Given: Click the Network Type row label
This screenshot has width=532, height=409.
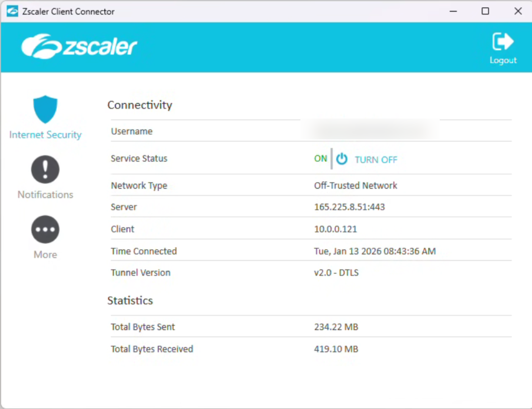Looking at the screenshot, I should point(139,185).
